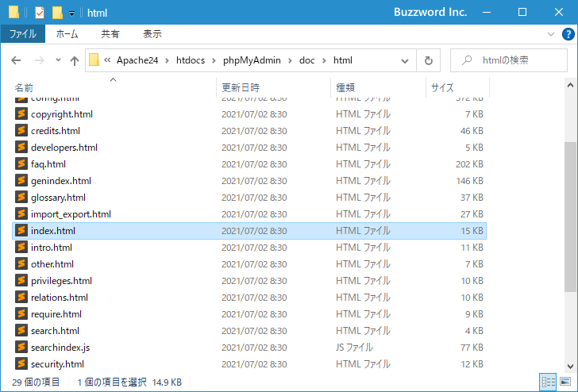The width and height of the screenshot is (578, 392).
Task: Open the 表示 ribbon tab
Action: click(x=152, y=34)
